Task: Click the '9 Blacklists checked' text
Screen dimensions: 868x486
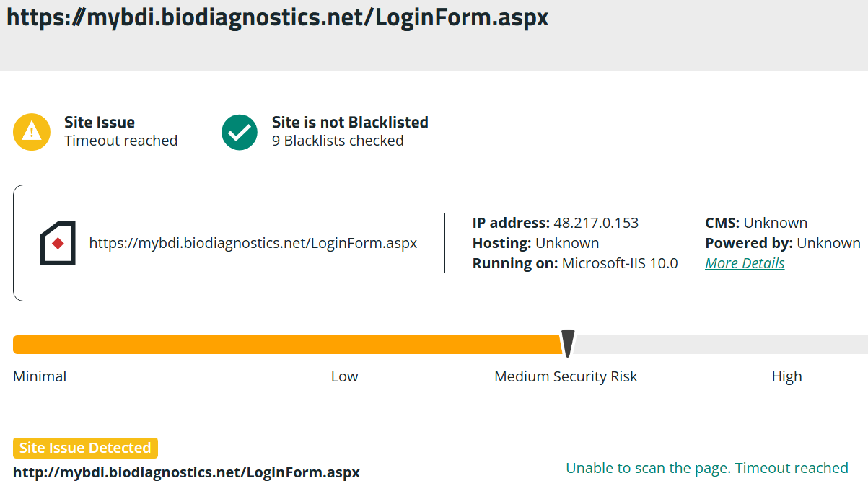Action: coord(338,141)
